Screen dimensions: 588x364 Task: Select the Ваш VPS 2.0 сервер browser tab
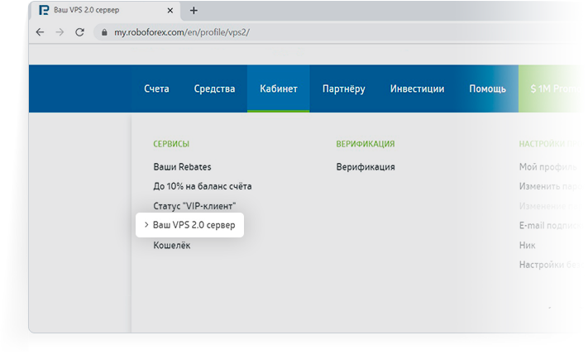point(105,11)
